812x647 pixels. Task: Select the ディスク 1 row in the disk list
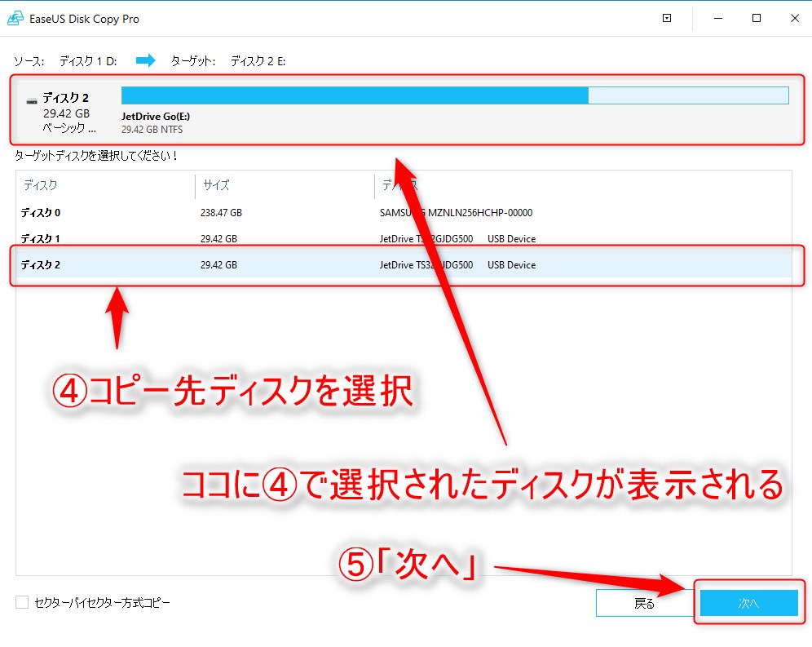[404, 238]
